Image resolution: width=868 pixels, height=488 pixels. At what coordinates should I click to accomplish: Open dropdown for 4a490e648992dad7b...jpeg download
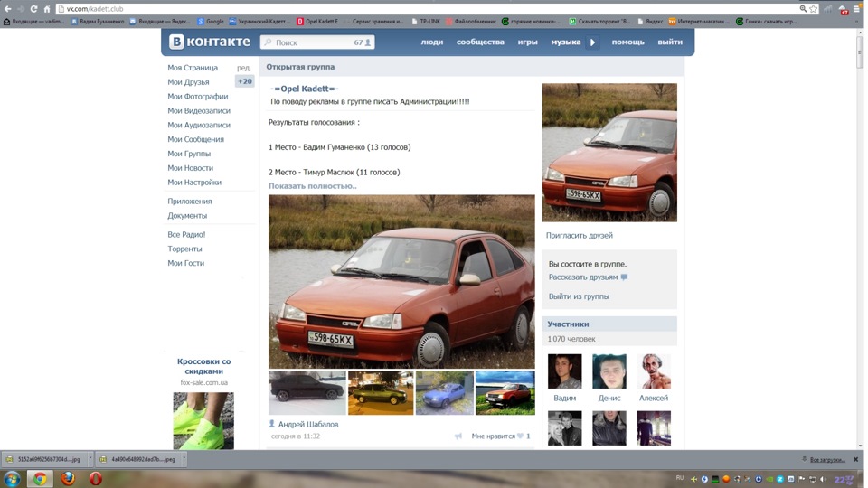tap(184, 458)
